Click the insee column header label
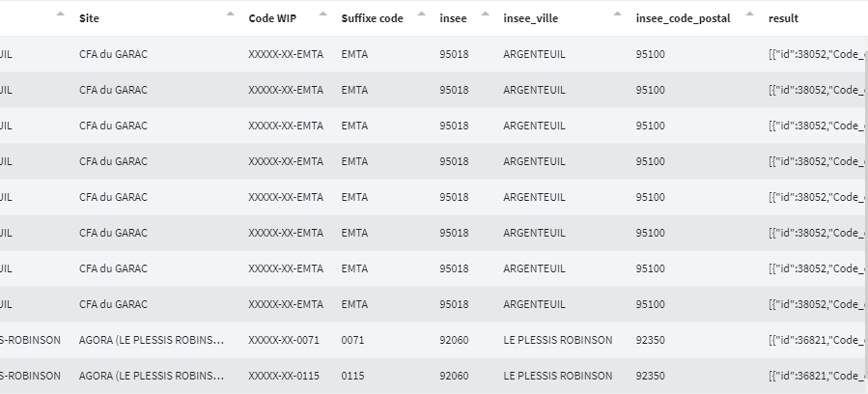Screen dimensions: 868x394 [x=453, y=18]
